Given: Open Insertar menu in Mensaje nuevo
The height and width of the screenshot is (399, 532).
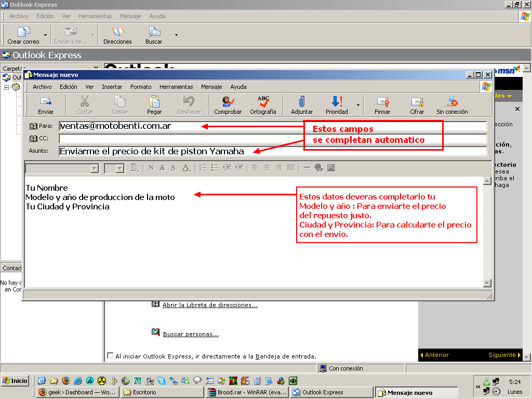Looking at the screenshot, I should pos(112,87).
